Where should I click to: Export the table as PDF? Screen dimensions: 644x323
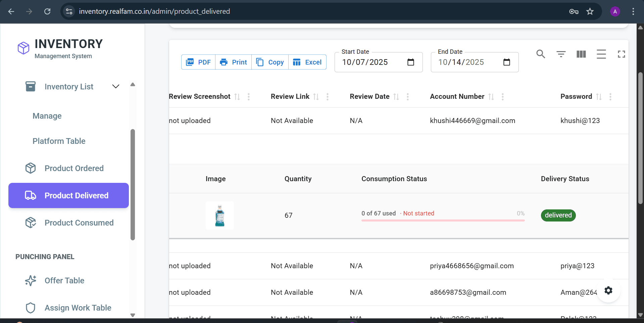[x=198, y=62]
